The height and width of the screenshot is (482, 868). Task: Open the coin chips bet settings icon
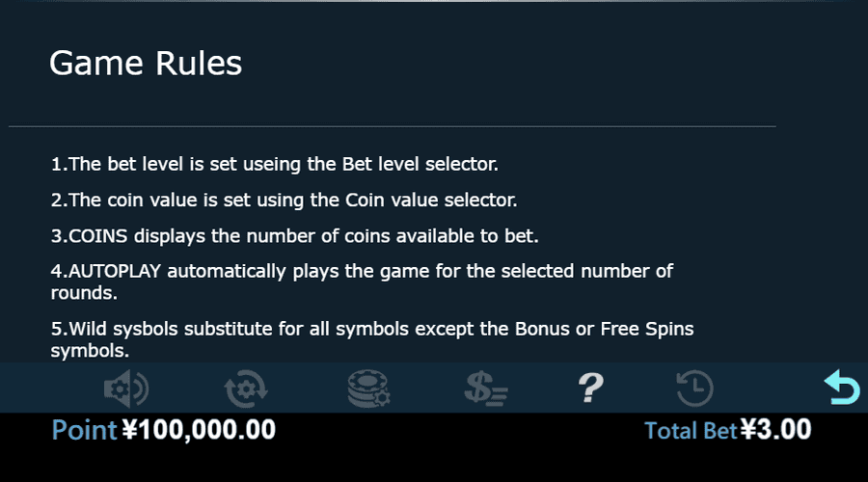368,388
